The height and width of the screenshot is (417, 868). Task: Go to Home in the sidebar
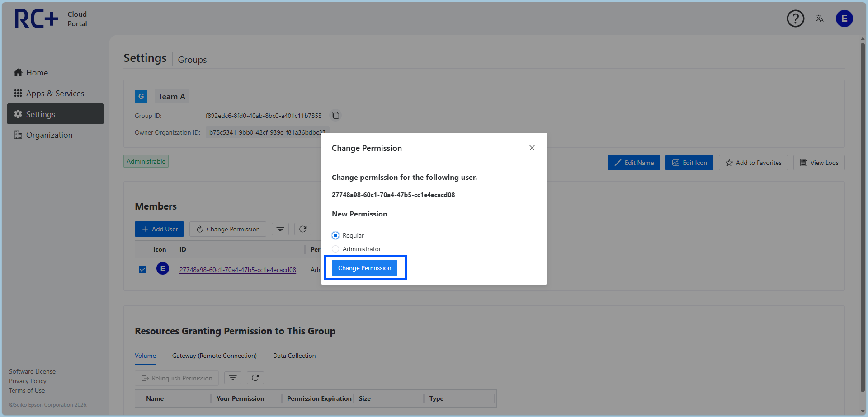(x=55, y=73)
